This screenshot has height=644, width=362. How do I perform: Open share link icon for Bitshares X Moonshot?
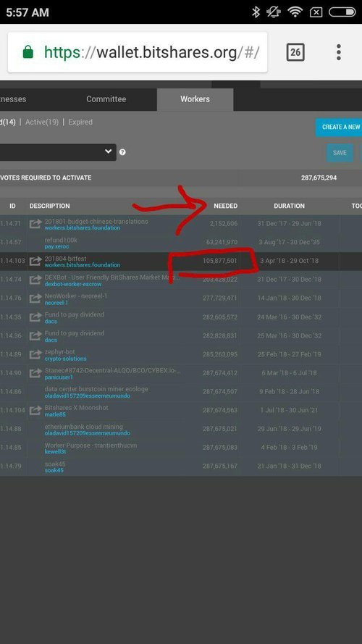pyautogui.click(x=35, y=410)
